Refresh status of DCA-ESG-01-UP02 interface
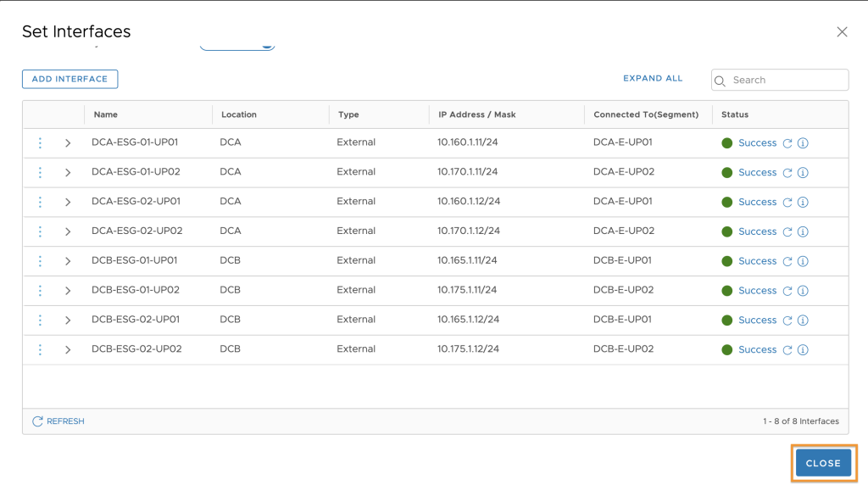Viewport: 868px width, 496px height. [x=787, y=173]
